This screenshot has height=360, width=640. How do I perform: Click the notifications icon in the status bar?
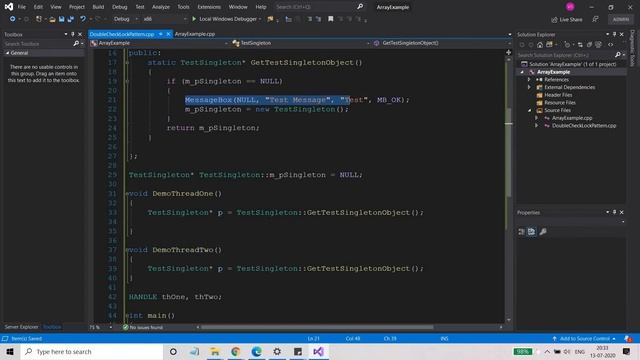click(628, 338)
